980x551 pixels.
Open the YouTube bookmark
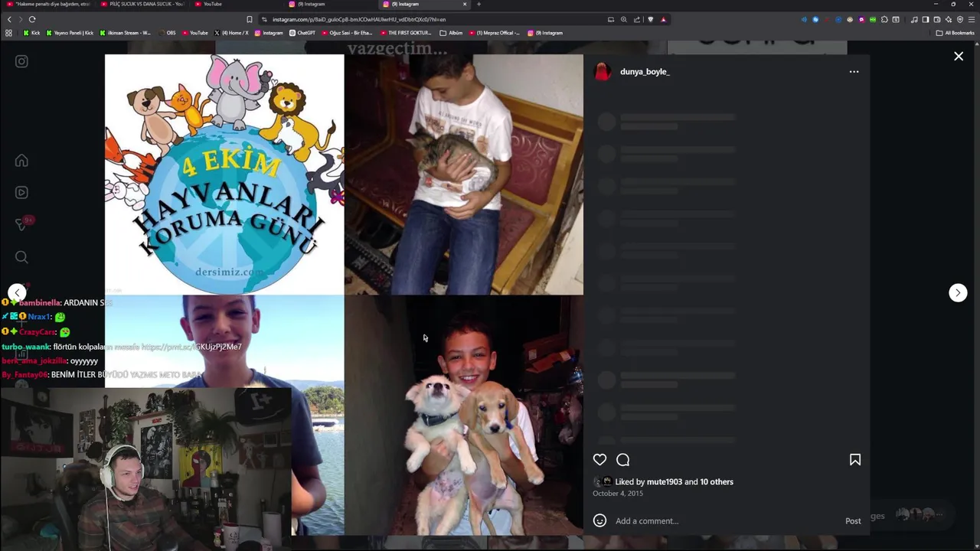(x=194, y=33)
